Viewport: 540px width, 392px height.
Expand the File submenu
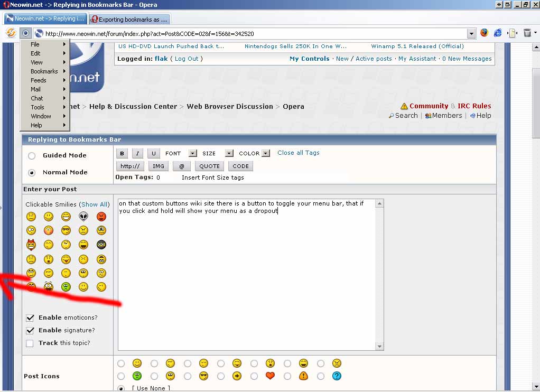tap(45, 44)
